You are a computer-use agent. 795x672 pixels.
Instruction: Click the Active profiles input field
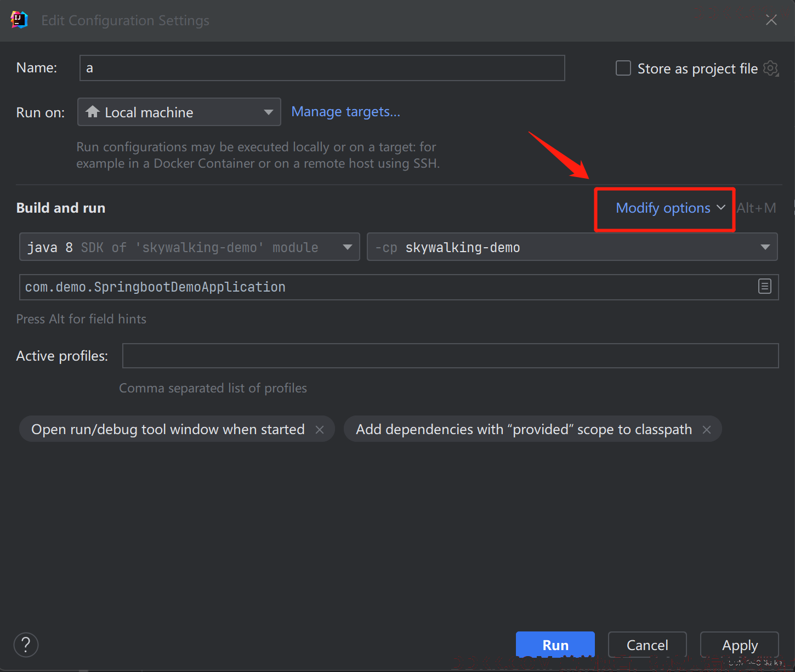(451, 356)
